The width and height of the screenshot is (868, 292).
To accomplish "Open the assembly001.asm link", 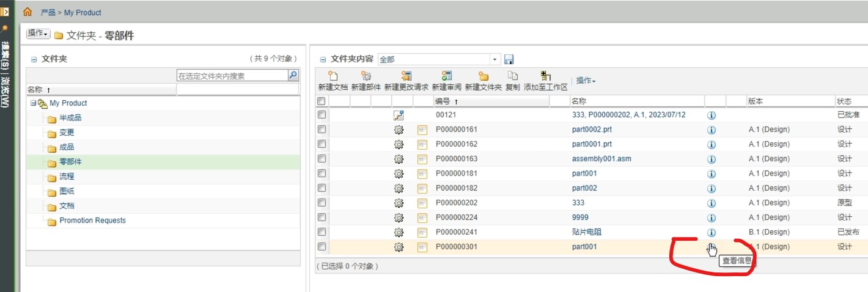I will 602,159.
